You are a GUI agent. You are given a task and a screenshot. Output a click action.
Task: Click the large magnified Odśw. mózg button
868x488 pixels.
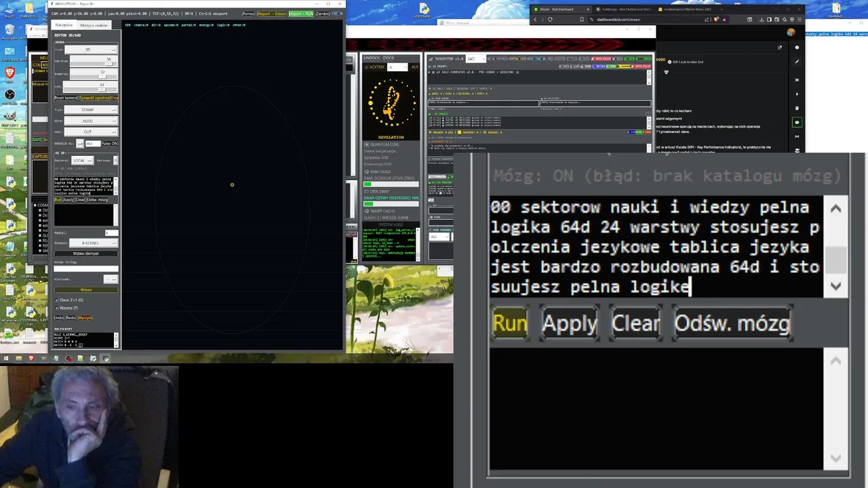[x=732, y=323]
